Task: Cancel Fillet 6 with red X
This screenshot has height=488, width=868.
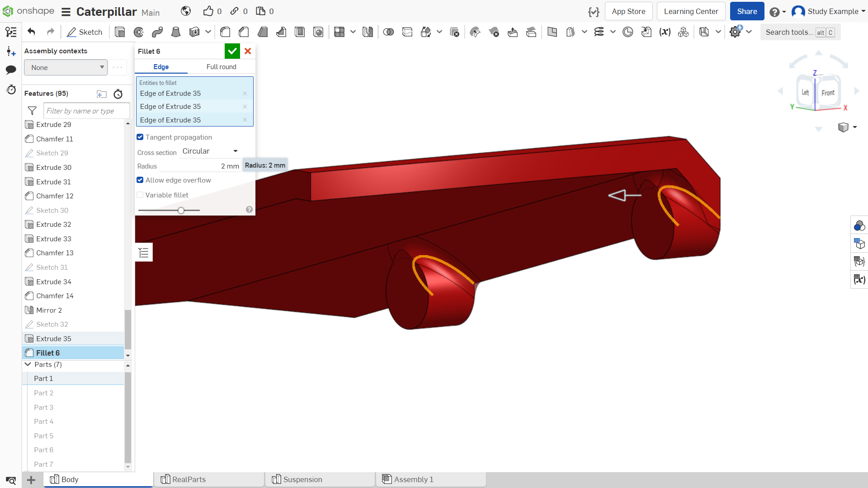Action: coord(248,51)
